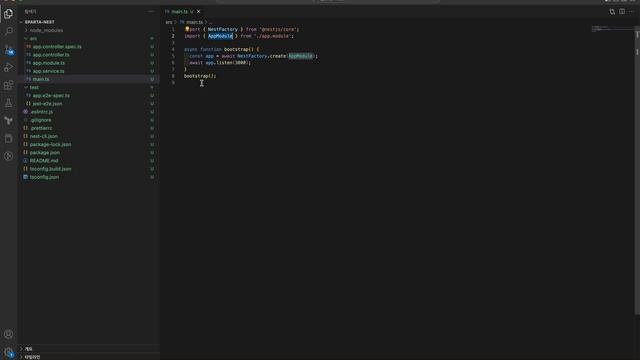This screenshot has width=640, height=360.
Task: Open tsconfig.json in the explorer
Action: tap(44, 177)
